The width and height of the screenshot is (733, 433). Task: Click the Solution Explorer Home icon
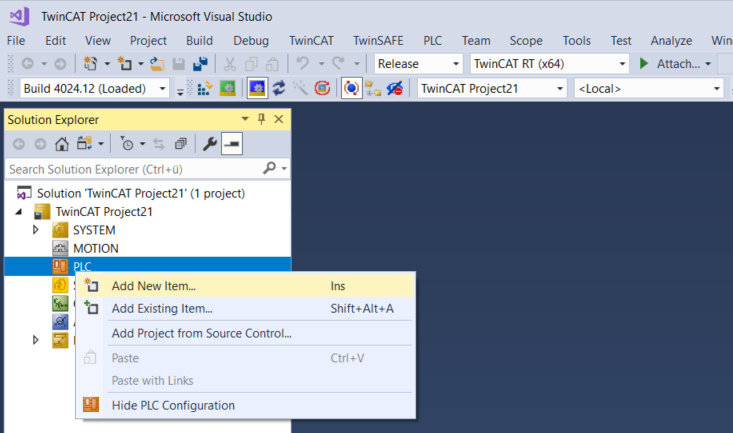point(62,144)
